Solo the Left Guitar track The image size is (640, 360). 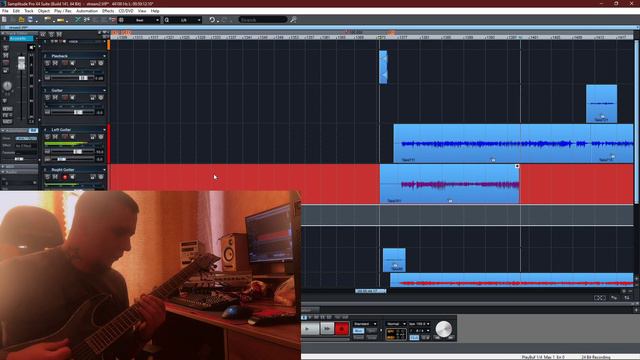pyautogui.click(x=47, y=137)
